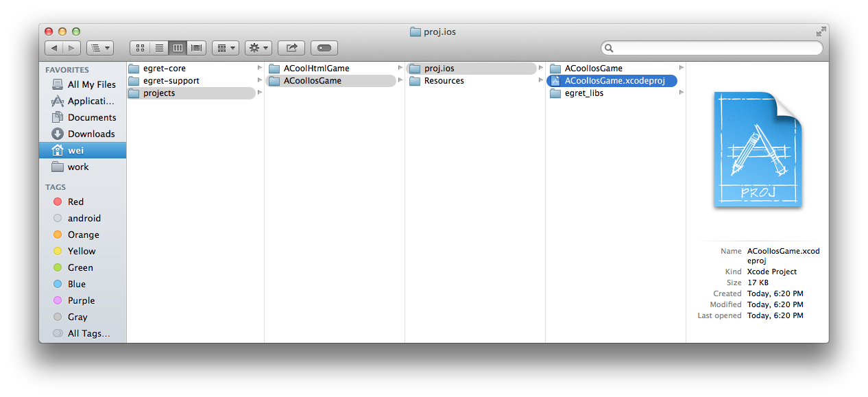This screenshot has height=397, width=868.
Task: Click the proj.ios title bar folder icon
Action: coord(415,32)
